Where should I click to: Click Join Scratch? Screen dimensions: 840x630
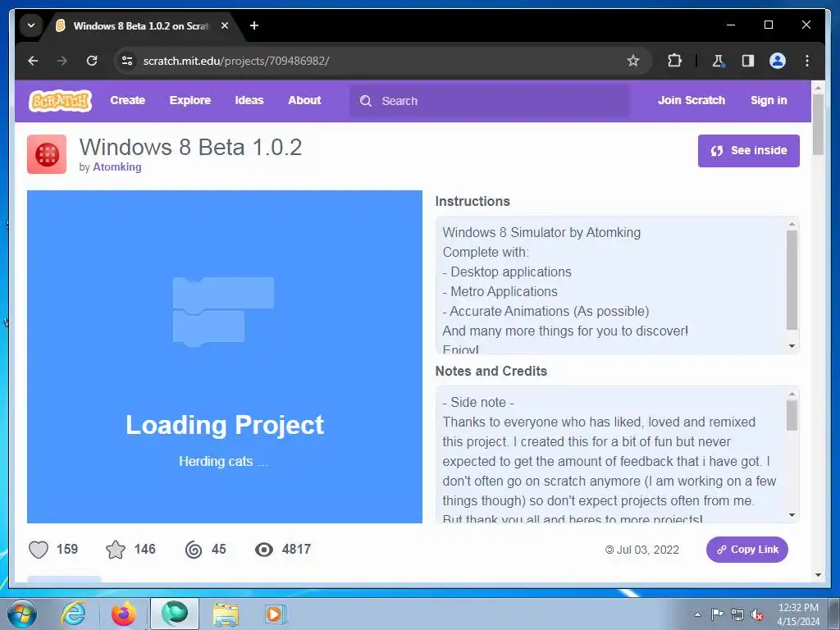click(x=692, y=101)
